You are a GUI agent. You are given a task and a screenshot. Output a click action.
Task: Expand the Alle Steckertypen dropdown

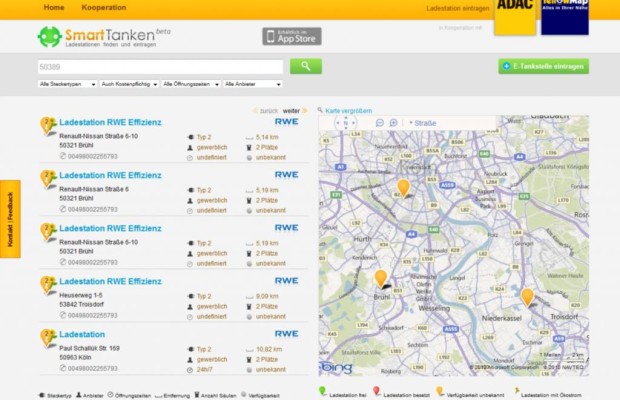(68, 84)
